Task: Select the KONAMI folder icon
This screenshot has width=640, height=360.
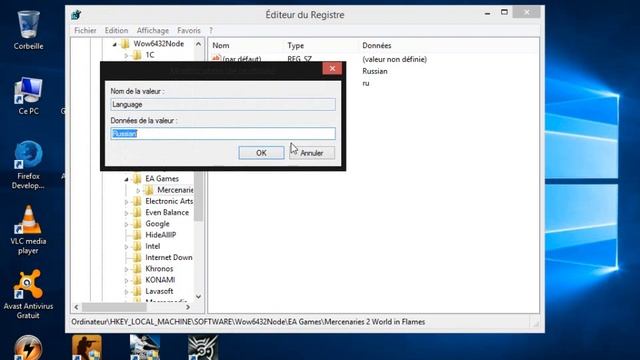Action: [x=138, y=280]
